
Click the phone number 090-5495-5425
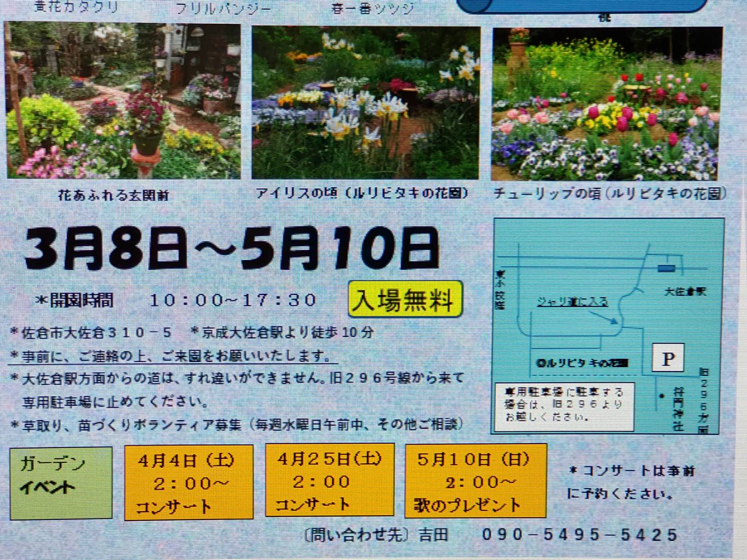click(579, 535)
